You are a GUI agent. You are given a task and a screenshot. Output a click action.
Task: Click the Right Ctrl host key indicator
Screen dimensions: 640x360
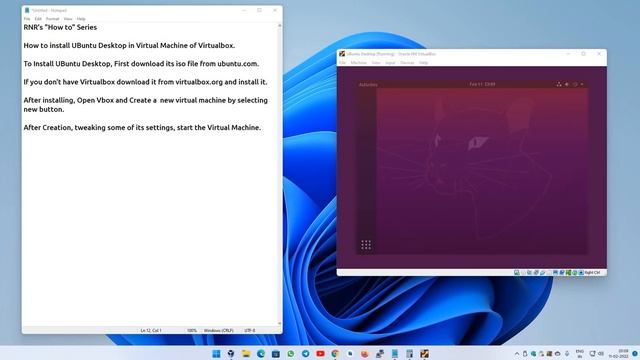(592, 273)
